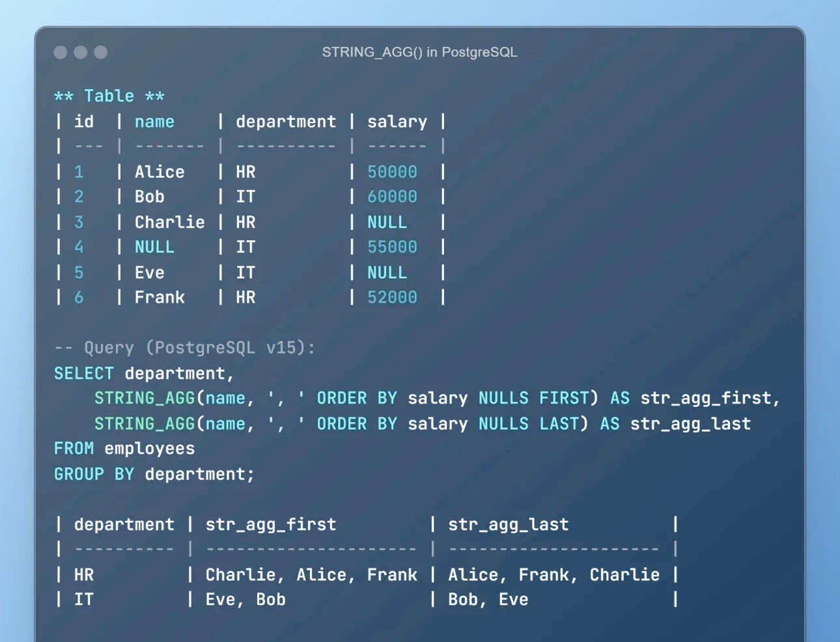
Task: Click id value 6 in the table
Action: pos(79,298)
